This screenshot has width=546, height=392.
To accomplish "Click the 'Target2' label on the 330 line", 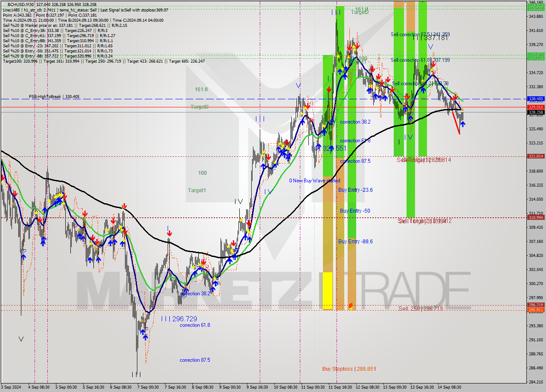I will [199, 107].
